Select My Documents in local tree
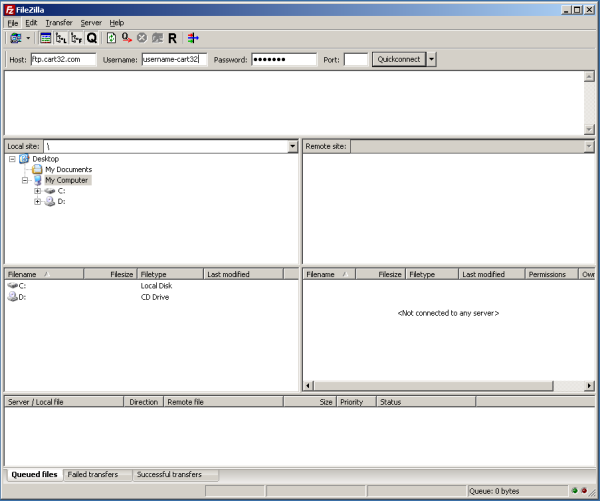The image size is (600, 501). click(68, 170)
